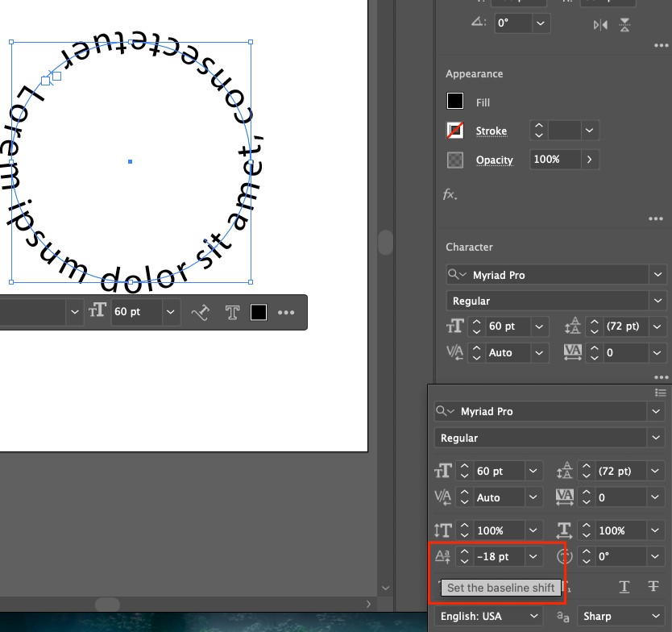Click Create Outlines T icon in task bar
672x632 pixels.
coord(232,312)
